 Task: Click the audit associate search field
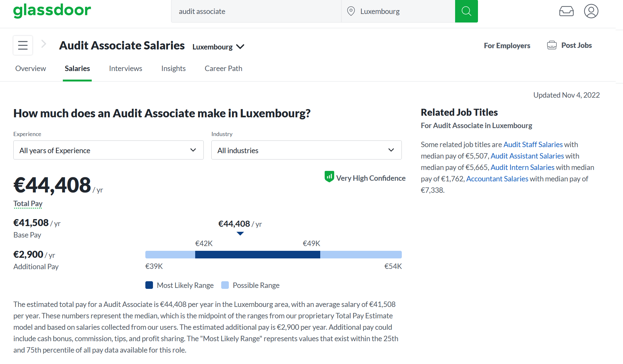[x=256, y=11]
